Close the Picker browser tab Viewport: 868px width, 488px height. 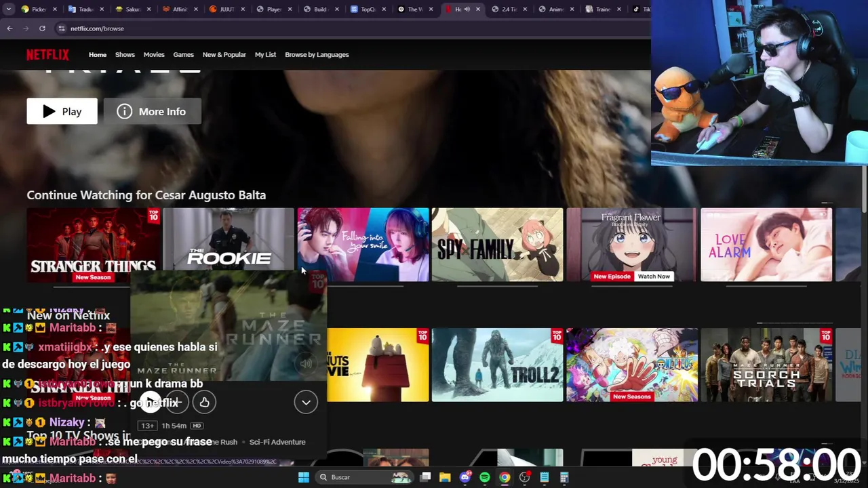click(x=56, y=9)
